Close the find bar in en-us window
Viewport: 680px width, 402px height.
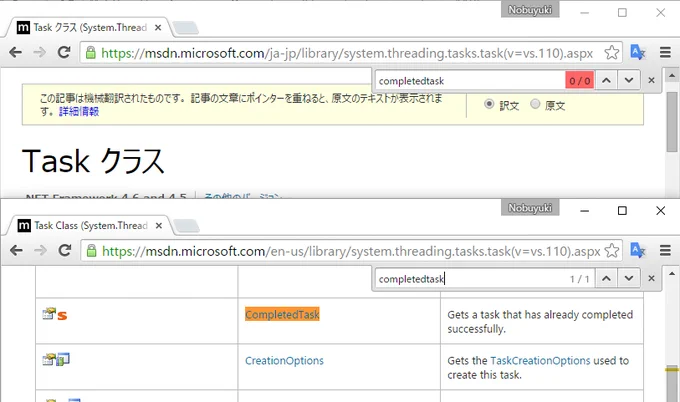pos(651,278)
